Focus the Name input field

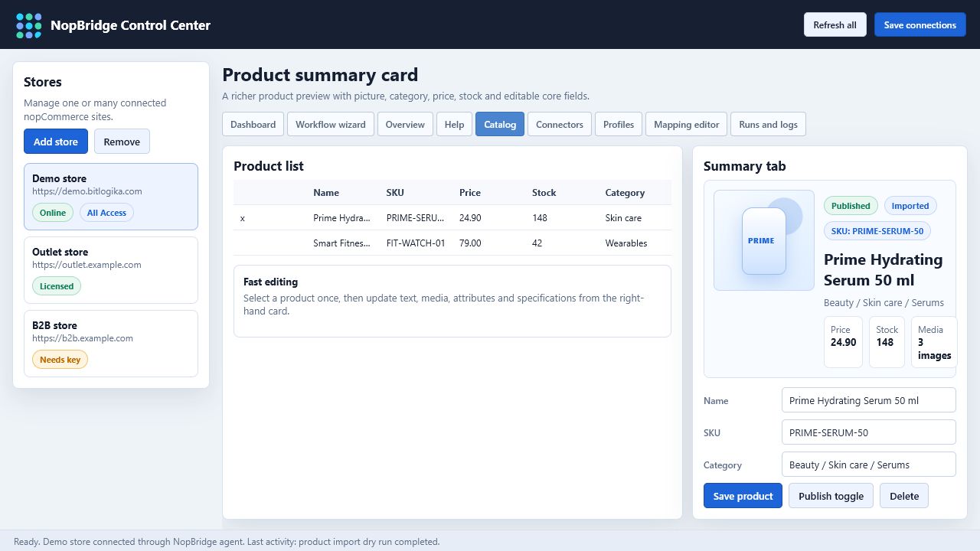click(868, 400)
